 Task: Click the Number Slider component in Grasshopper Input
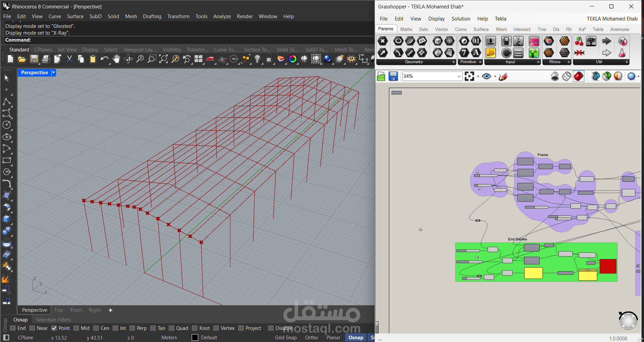point(491,41)
